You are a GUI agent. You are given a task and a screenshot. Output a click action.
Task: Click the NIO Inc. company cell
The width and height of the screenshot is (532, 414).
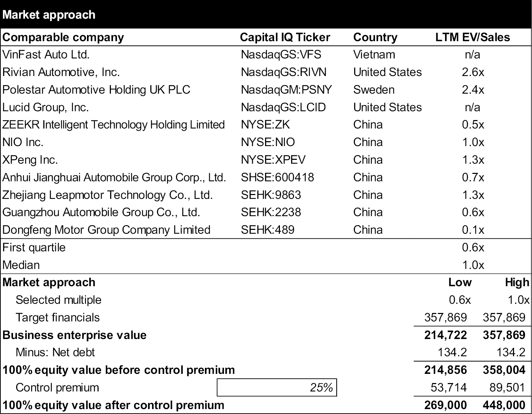(23, 142)
